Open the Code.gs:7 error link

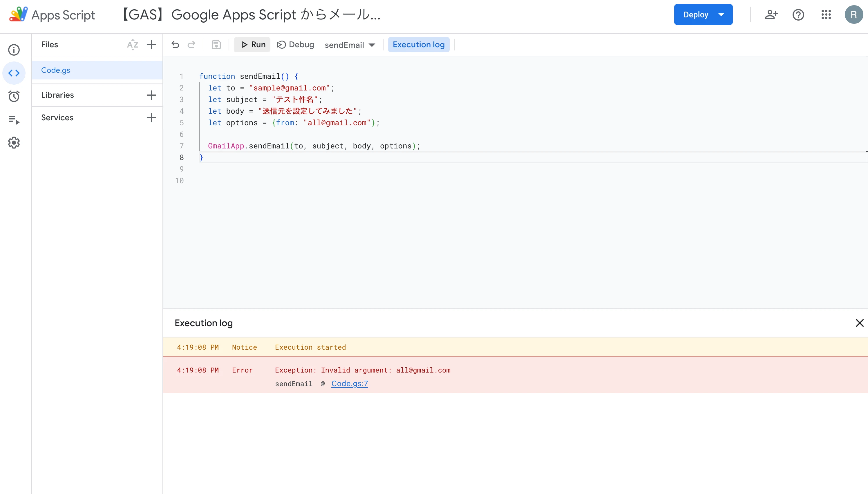pyautogui.click(x=349, y=383)
